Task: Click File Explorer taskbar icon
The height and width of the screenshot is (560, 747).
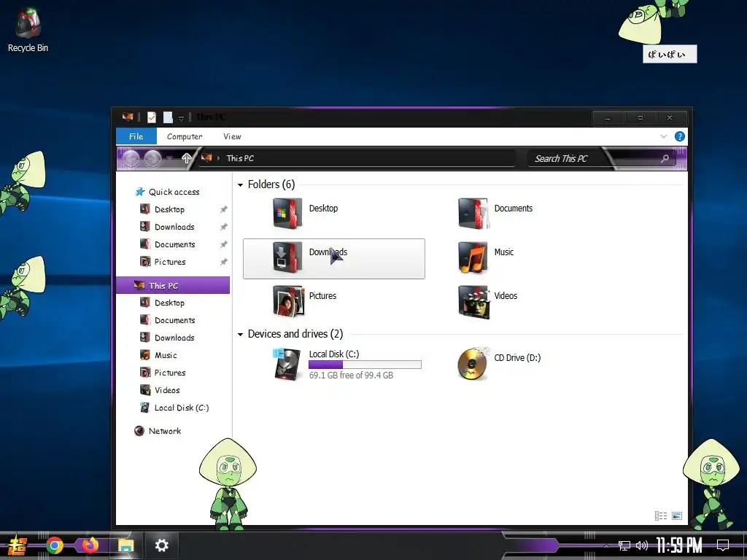Action: 125,545
